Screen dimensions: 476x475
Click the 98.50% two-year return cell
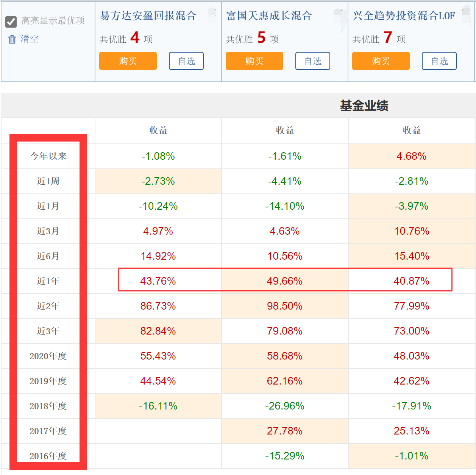pyautogui.click(x=285, y=306)
